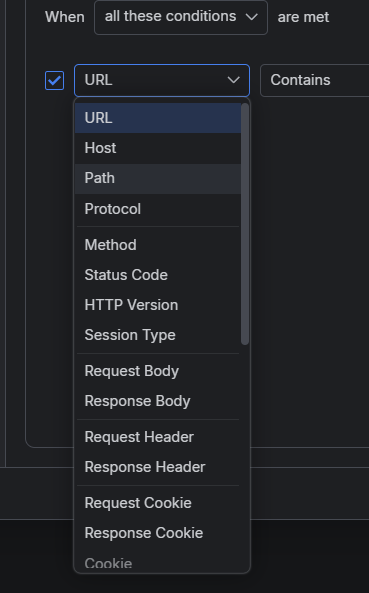Pick HTTP Version from the list

tap(158, 305)
